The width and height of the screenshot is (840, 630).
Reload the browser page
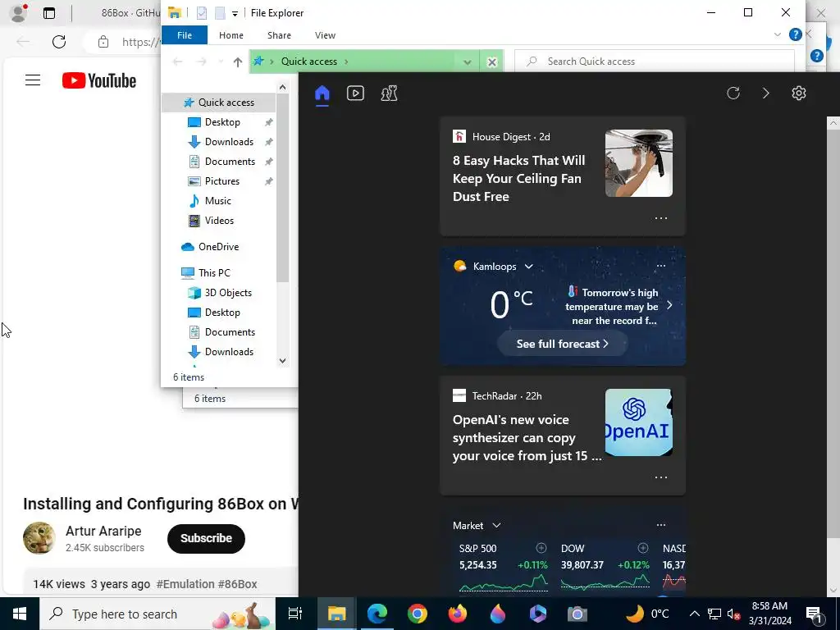(x=59, y=42)
